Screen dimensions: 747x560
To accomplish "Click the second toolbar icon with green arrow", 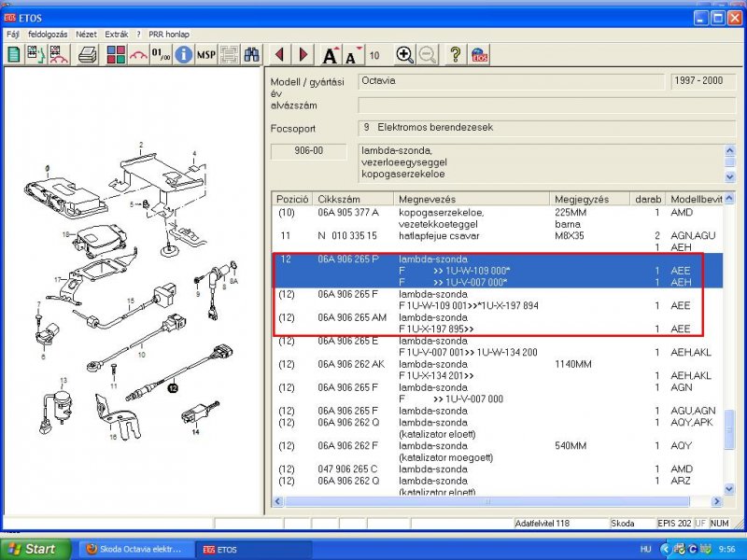I will pyautogui.click(x=36, y=55).
